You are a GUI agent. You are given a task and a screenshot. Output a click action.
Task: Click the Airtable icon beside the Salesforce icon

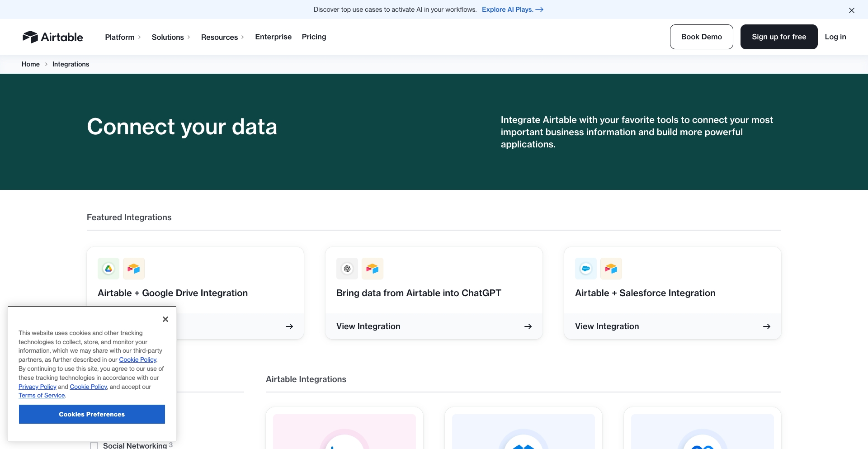pos(611,268)
